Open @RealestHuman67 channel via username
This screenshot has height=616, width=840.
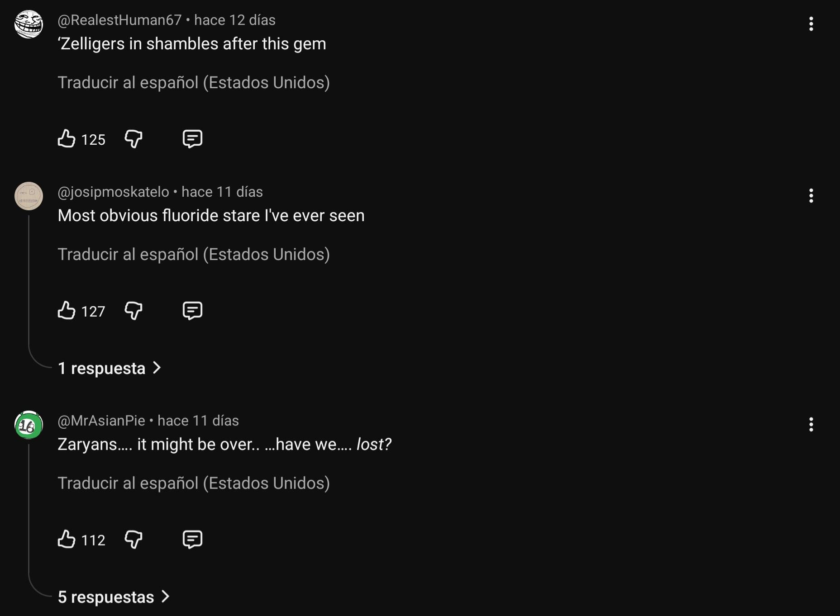click(x=119, y=20)
